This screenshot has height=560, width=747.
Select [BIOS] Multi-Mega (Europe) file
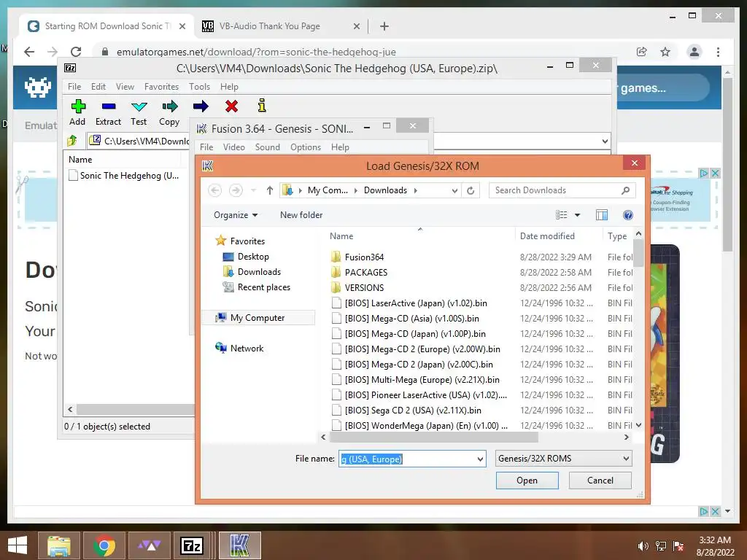pos(422,379)
